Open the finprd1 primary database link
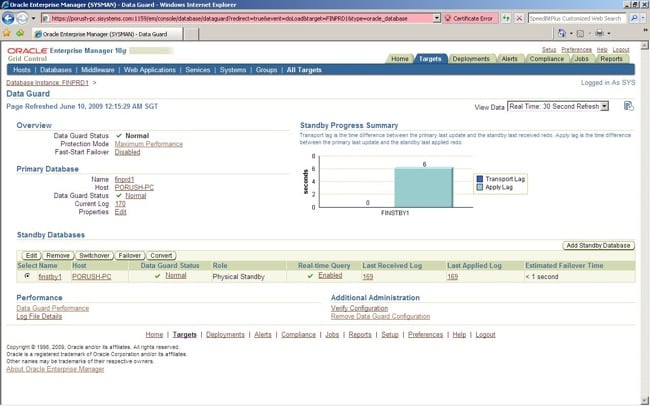Viewport: 650px width, 406px height. coord(124,179)
